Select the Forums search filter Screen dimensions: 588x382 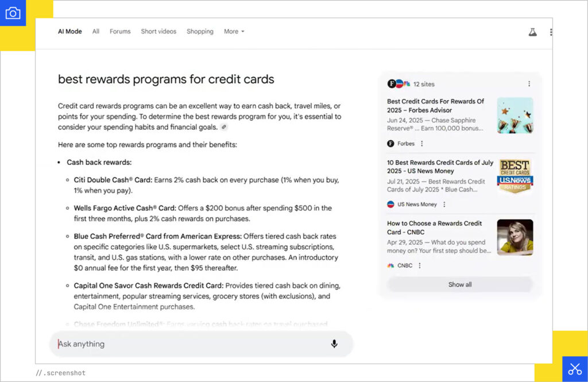click(120, 32)
